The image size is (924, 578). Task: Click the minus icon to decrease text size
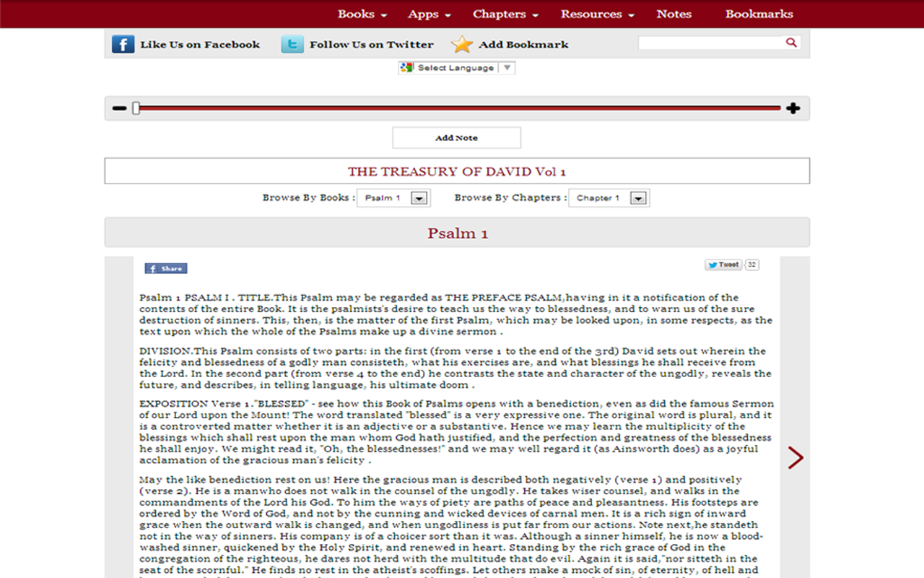tap(119, 108)
